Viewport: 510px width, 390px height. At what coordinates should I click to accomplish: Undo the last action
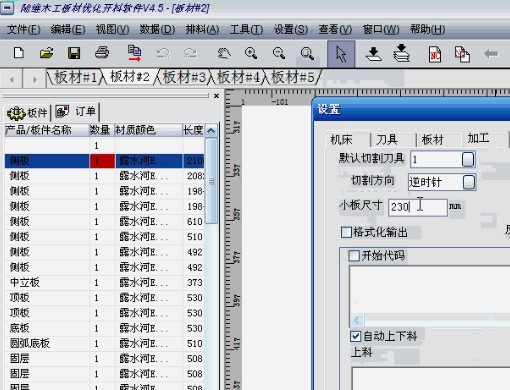(163, 53)
